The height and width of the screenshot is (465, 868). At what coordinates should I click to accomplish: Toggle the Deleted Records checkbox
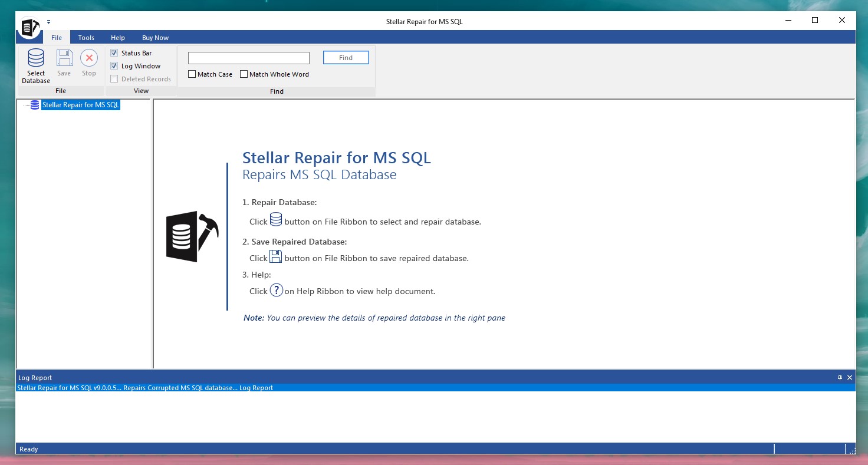click(114, 79)
